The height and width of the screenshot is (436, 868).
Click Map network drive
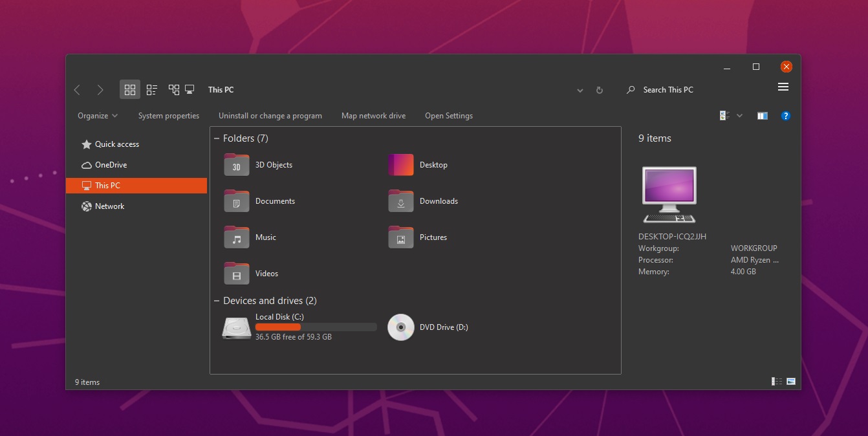[373, 115]
